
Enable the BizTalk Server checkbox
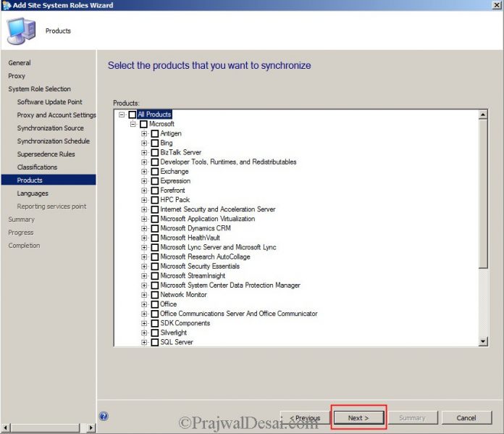tap(155, 152)
